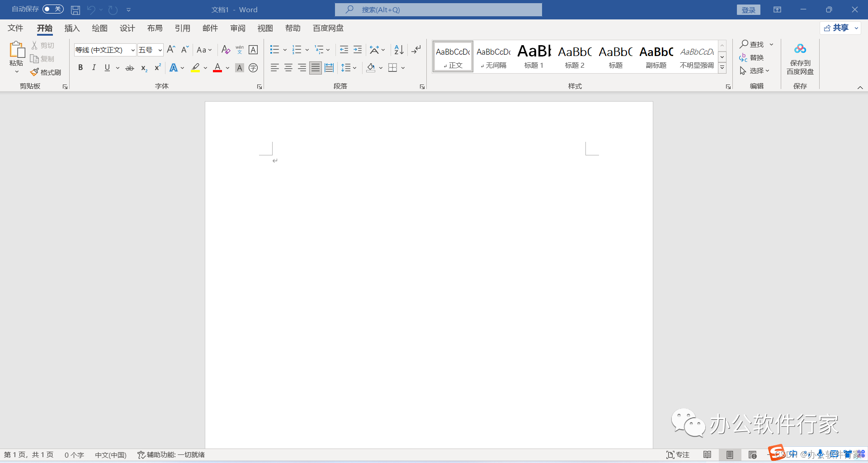Toggle AutoSave switch
The width and height of the screenshot is (868, 463).
53,9
